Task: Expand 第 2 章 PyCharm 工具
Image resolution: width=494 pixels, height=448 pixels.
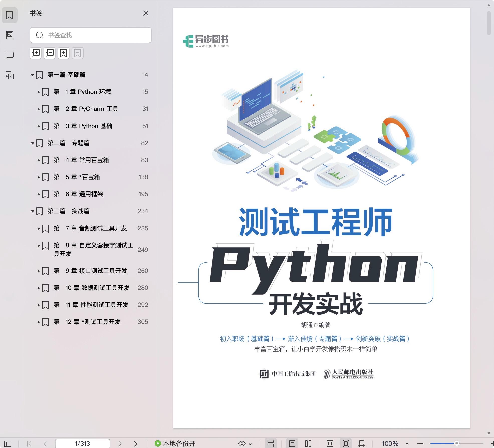Action: coord(39,109)
